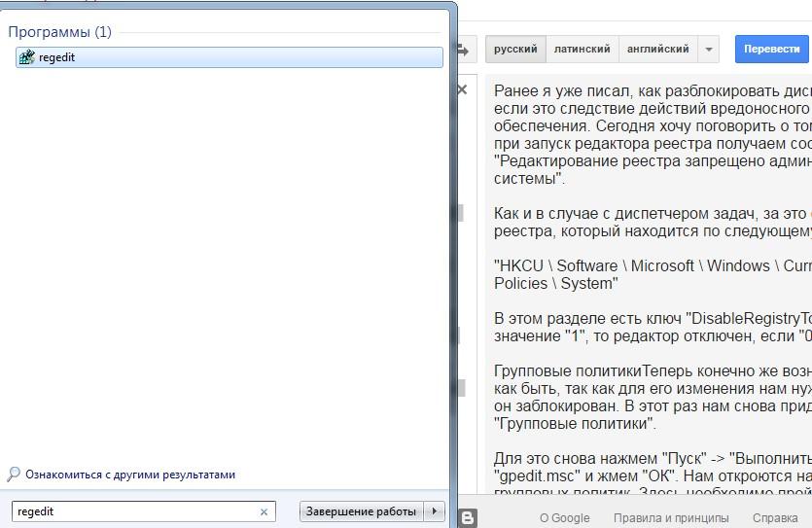Open the Справка footer link
812x528 pixels.
pos(775,518)
